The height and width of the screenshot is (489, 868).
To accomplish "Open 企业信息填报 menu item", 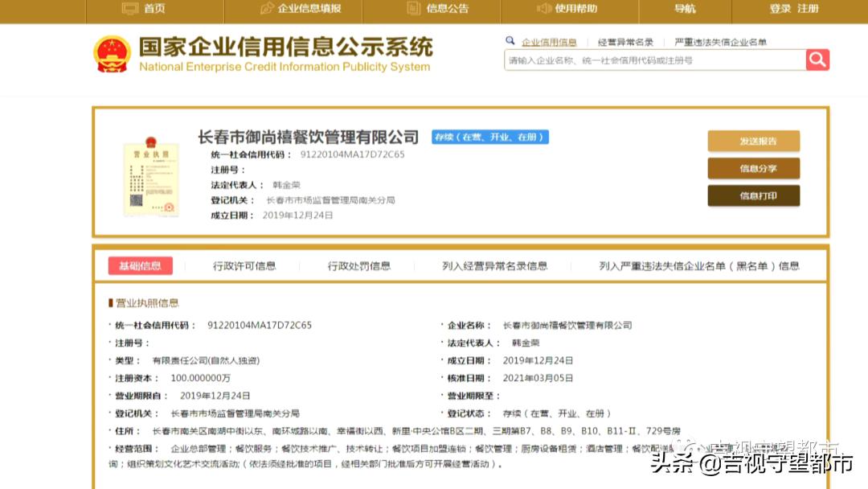I will (x=309, y=8).
